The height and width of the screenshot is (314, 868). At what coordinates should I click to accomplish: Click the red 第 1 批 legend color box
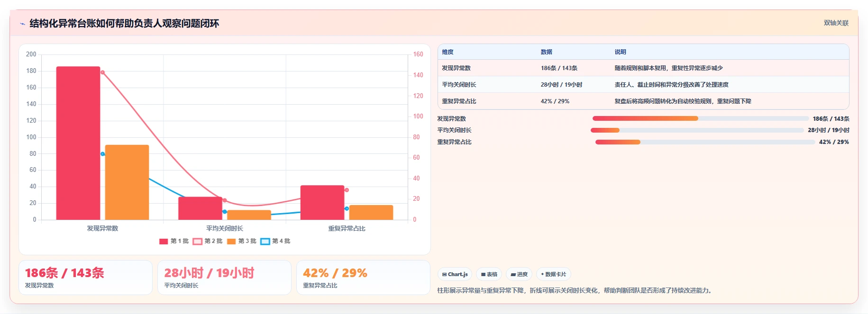pyautogui.click(x=164, y=242)
